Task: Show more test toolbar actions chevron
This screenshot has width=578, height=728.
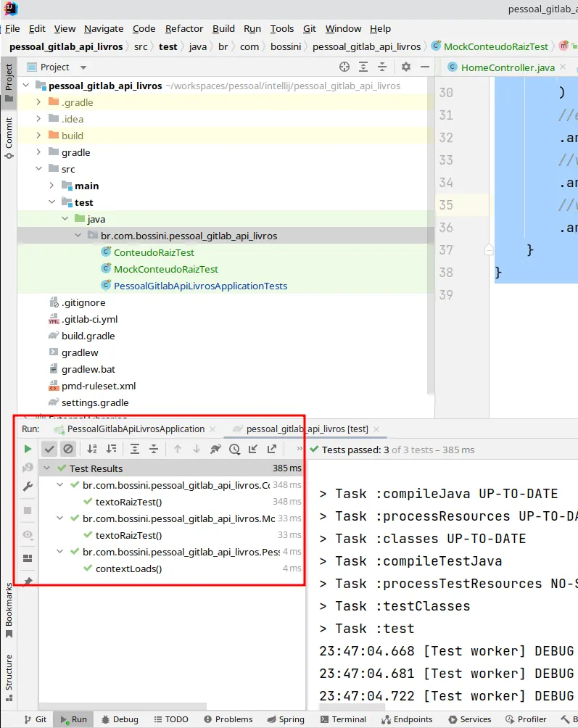Action: 300,449
